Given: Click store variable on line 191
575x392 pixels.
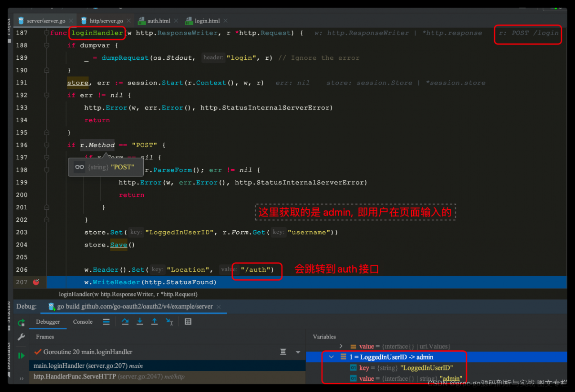Looking at the screenshot, I should [78, 83].
